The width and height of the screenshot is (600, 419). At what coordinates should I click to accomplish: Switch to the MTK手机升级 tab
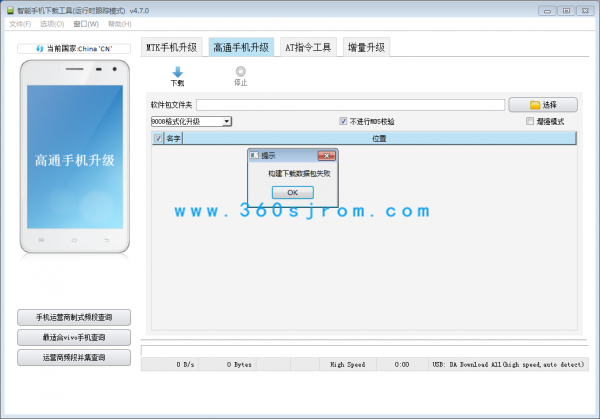(171, 47)
